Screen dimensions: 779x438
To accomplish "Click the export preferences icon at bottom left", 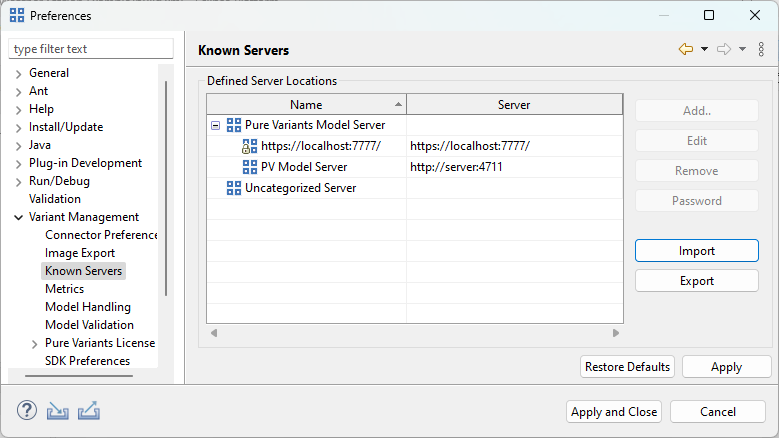I will click(x=89, y=411).
